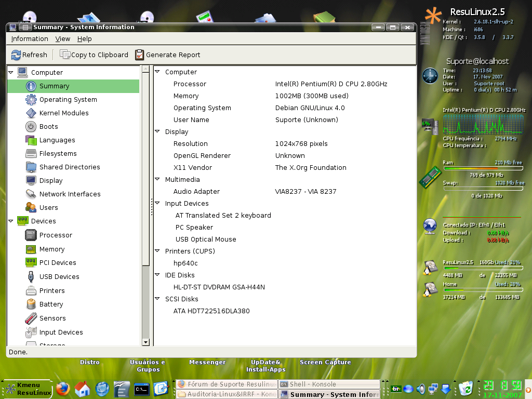Open the Shared Directories folder icon

click(x=31, y=167)
